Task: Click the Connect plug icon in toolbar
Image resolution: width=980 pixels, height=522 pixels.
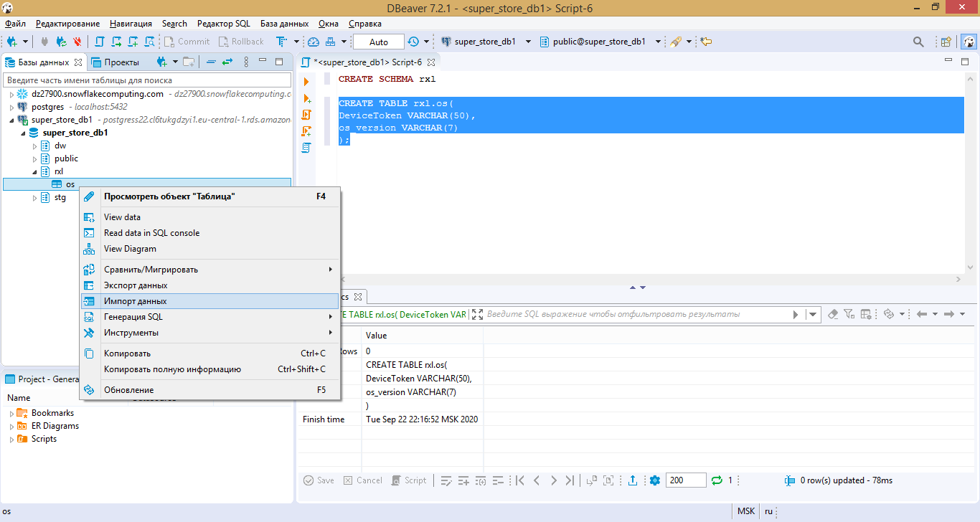Action: pyautogui.click(x=44, y=42)
